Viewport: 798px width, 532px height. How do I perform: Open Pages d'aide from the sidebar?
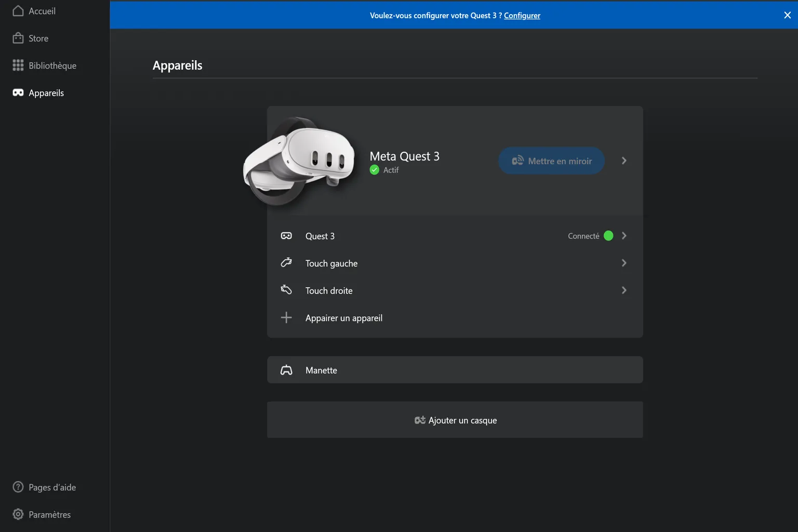tap(52, 487)
